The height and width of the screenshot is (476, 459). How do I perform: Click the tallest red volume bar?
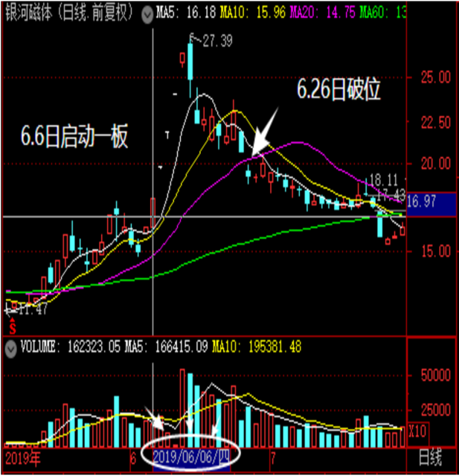tap(182, 408)
